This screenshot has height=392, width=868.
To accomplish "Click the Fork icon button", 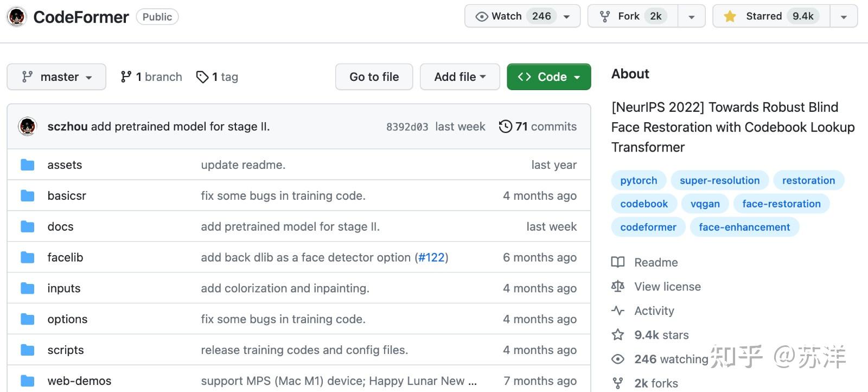I will (x=605, y=17).
